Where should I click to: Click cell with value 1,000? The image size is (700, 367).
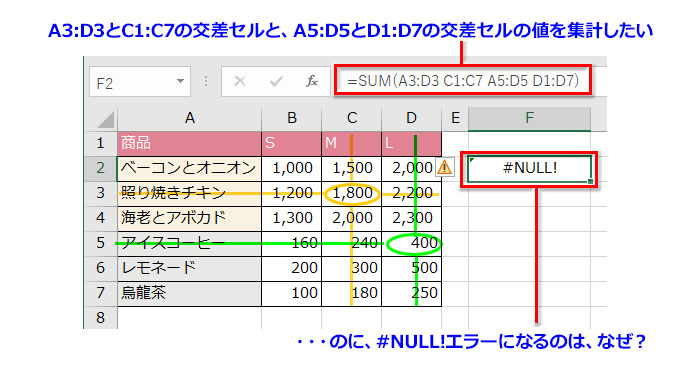pyautogui.click(x=292, y=168)
